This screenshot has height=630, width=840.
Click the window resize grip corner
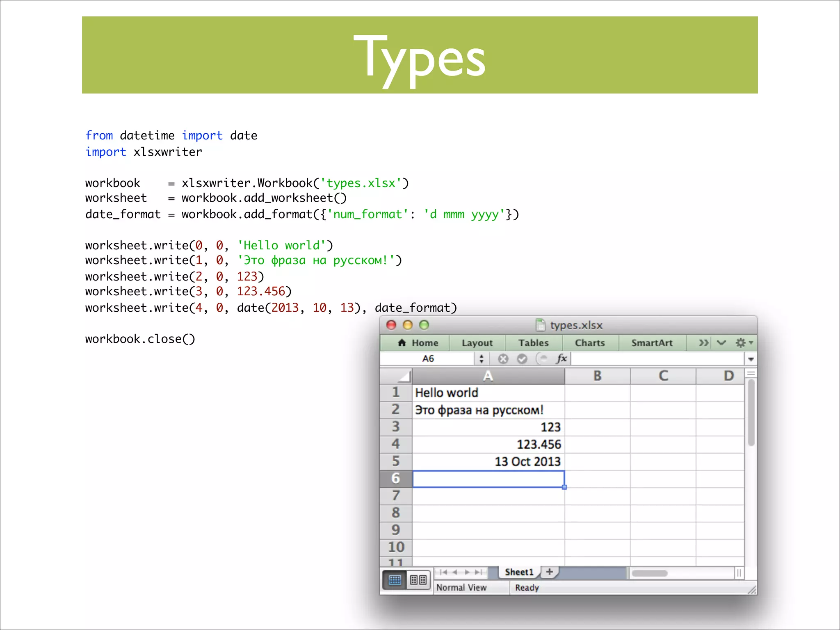coord(751,590)
